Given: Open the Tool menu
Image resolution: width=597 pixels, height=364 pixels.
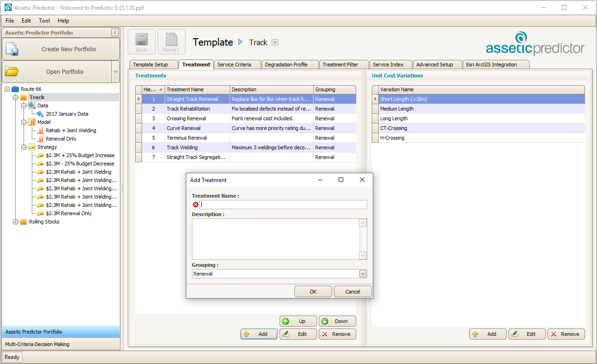Looking at the screenshot, I should coord(44,21).
